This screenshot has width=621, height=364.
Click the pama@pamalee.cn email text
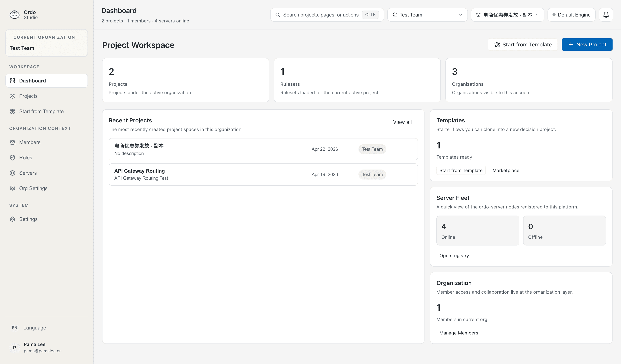(43, 351)
